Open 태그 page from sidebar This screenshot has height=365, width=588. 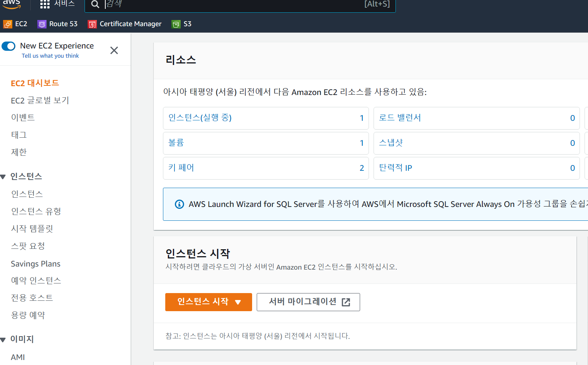coord(19,135)
